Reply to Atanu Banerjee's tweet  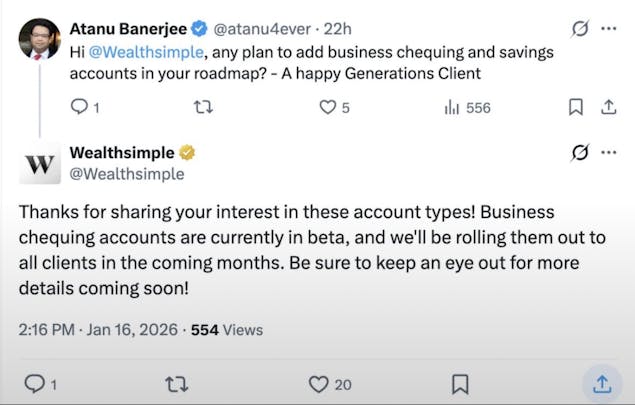click(x=80, y=107)
